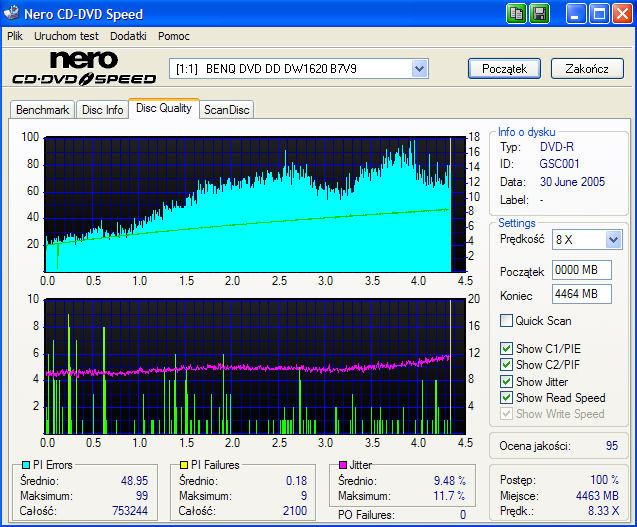Close the Nero CD-DVD Speed window
The image size is (637, 527).
click(622, 14)
